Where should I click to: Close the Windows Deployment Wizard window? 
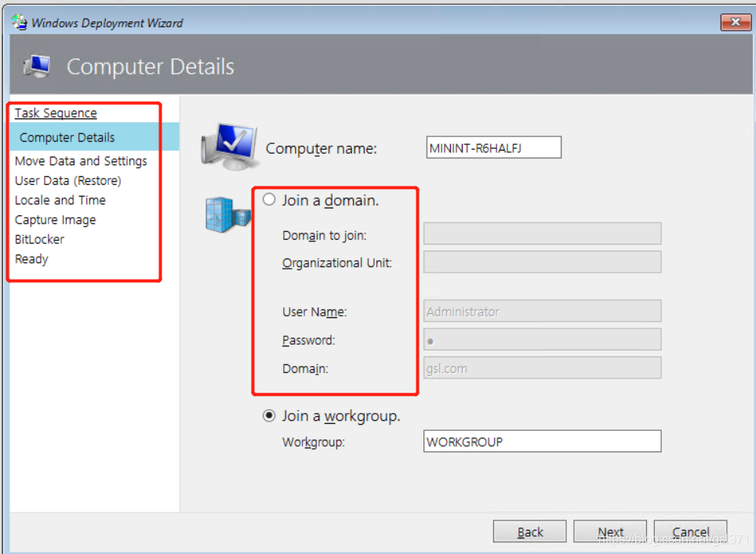(736, 22)
